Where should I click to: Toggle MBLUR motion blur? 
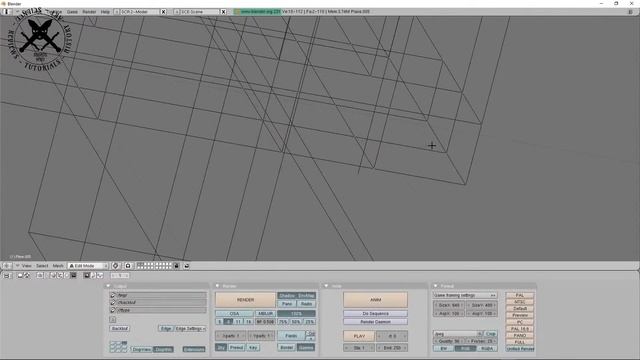[x=265, y=313]
